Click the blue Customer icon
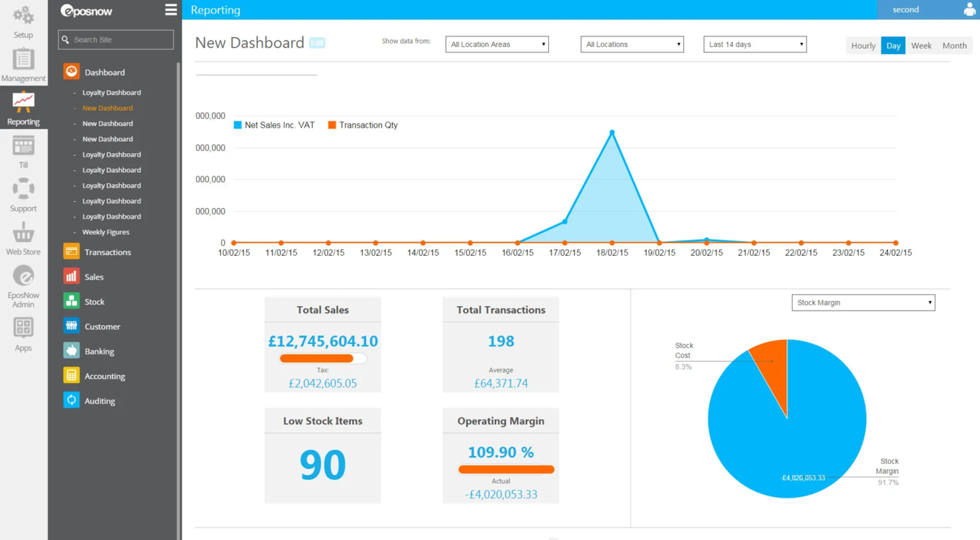The image size is (980, 540). (x=71, y=326)
